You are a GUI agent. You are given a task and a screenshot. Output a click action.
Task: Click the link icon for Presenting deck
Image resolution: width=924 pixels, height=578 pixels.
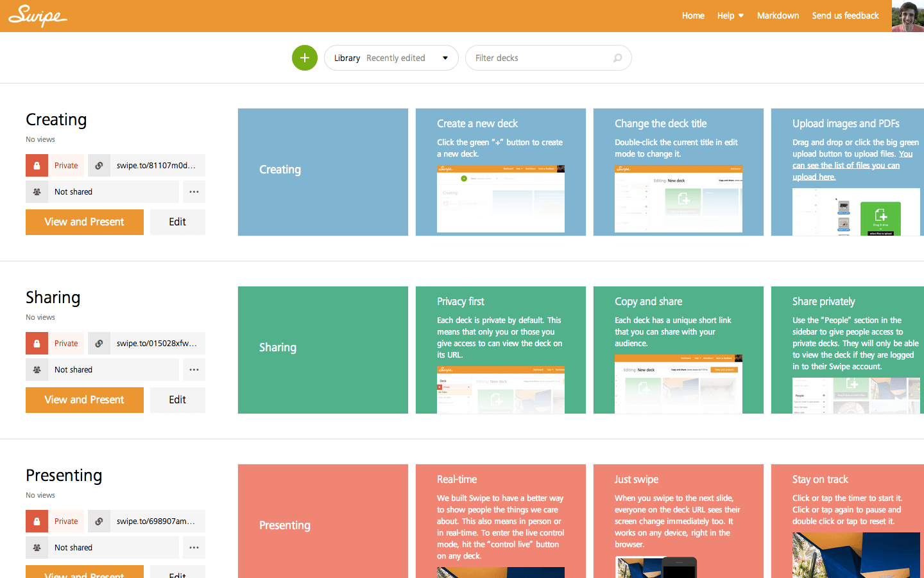point(99,521)
